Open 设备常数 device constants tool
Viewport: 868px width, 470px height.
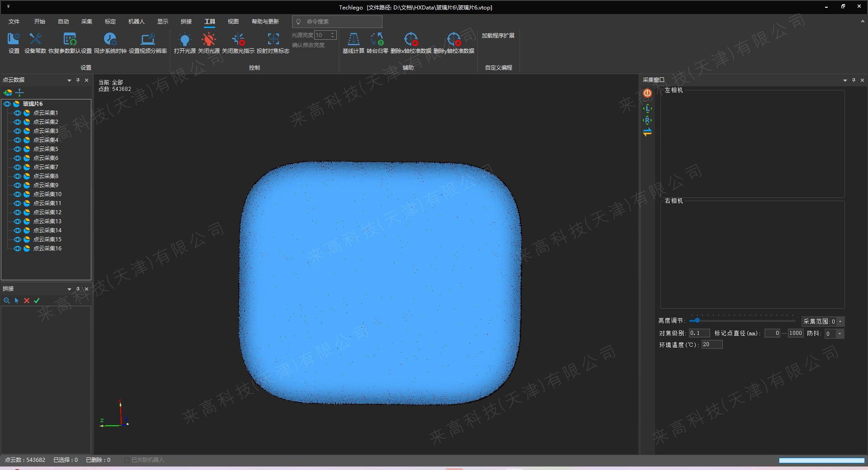35,40
